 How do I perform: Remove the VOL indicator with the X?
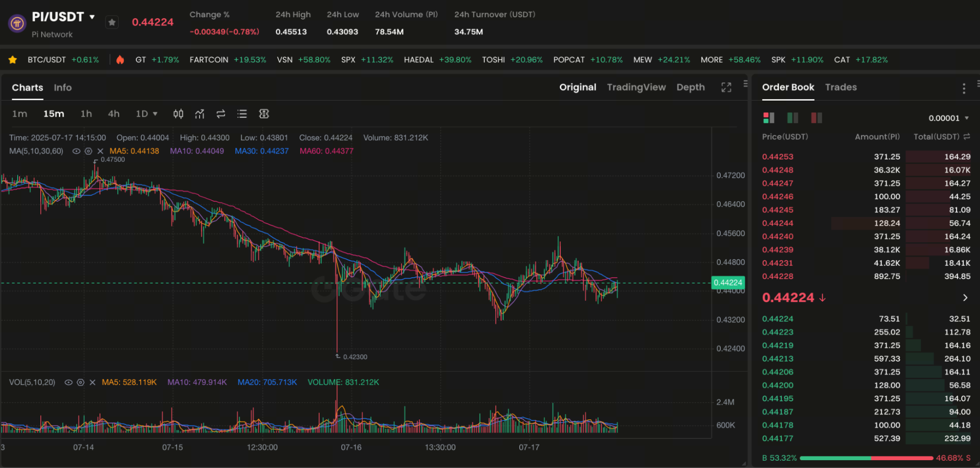(x=92, y=382)
